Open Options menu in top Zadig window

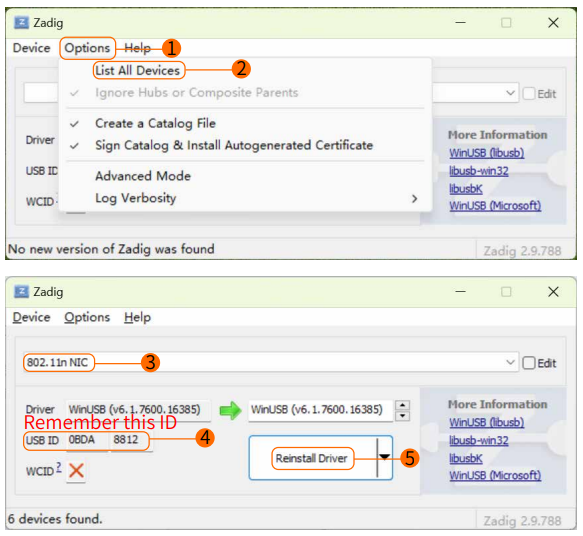coord(87,48)
